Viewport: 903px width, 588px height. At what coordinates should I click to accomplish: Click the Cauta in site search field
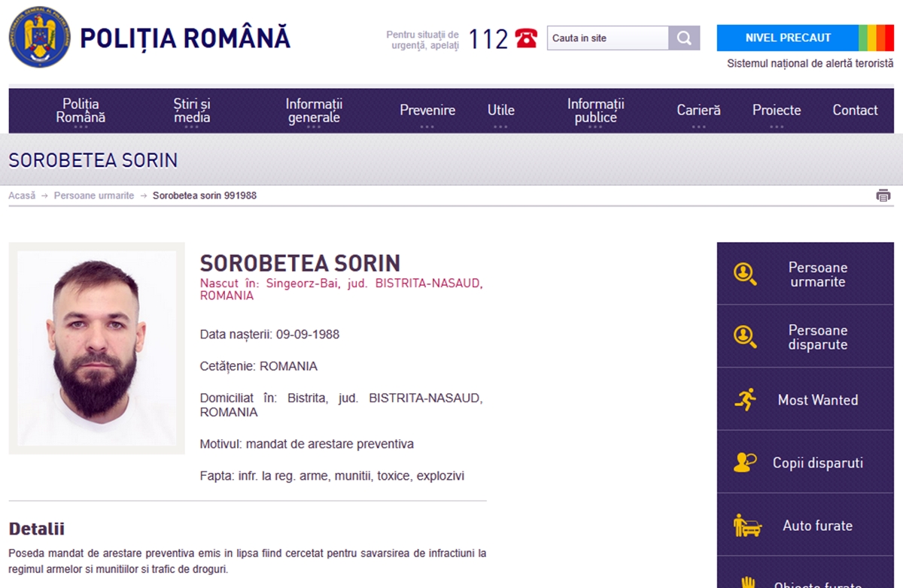607,38
